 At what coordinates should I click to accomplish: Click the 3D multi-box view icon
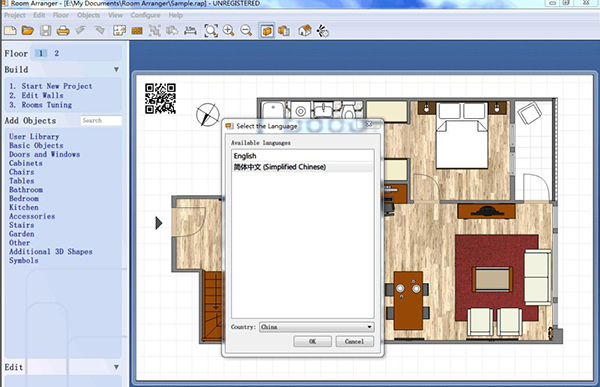(x=284, y=31)
